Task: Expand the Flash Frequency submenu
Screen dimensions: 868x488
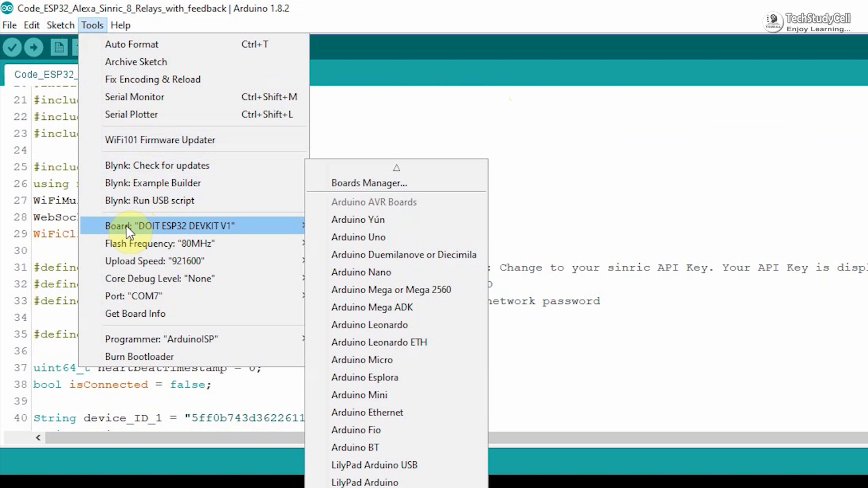Action: 160,243
